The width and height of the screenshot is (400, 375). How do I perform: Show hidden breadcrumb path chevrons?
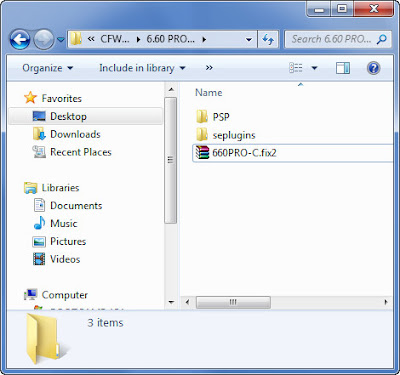(91, 39)
